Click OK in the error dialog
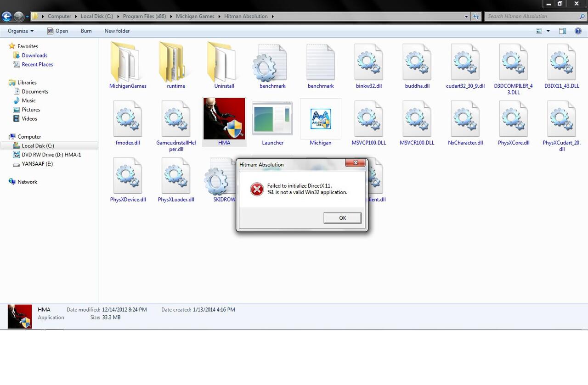 [342, 218]
